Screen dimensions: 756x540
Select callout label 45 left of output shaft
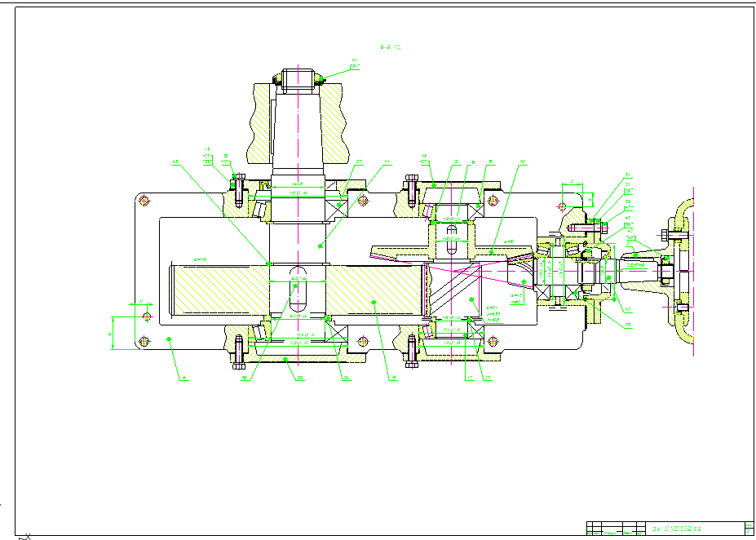point(175,162)
